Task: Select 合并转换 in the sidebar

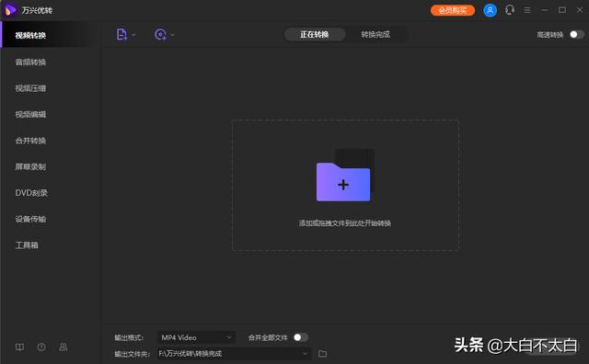Action: [x=30, y=141]
